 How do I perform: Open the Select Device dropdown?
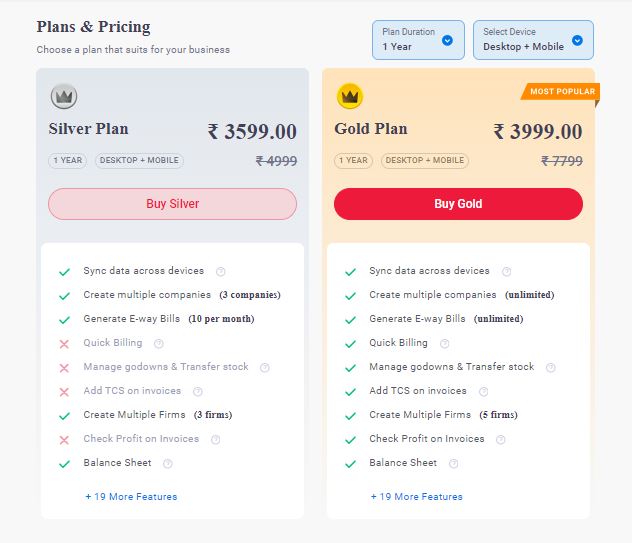click(x=533, y=40)
